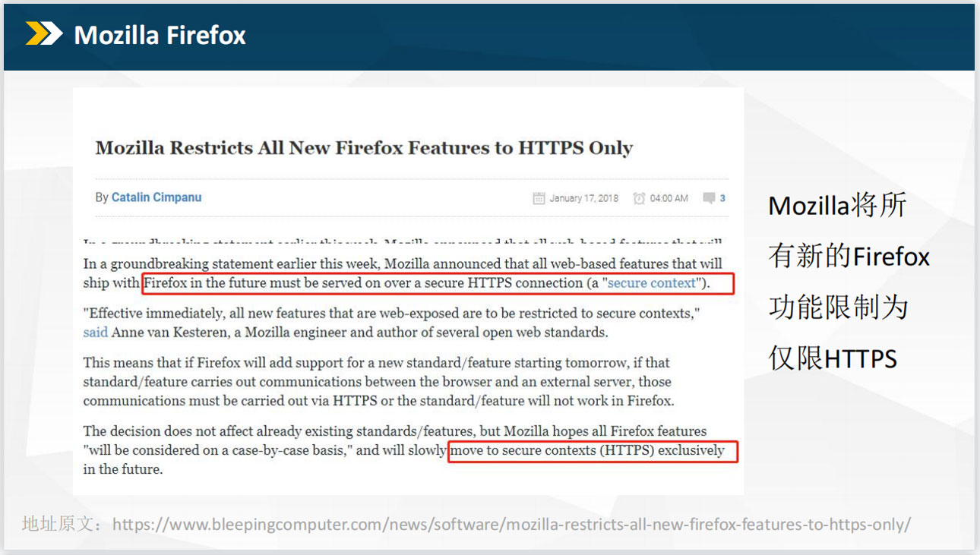The width and height of the screenshot is (980, 555).
Task: Select the paragraph starting "This means that if Firefox"
Action: 378,381
